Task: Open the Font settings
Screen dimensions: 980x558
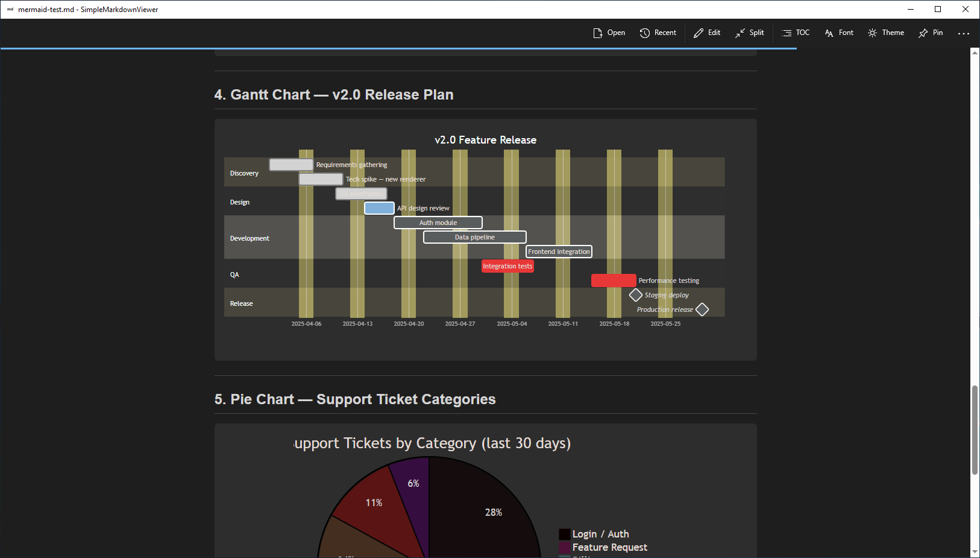Action: click(839, 33)
